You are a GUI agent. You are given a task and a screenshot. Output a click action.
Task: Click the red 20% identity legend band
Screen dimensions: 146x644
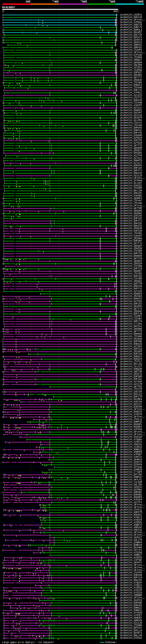(x=16, y=4)
